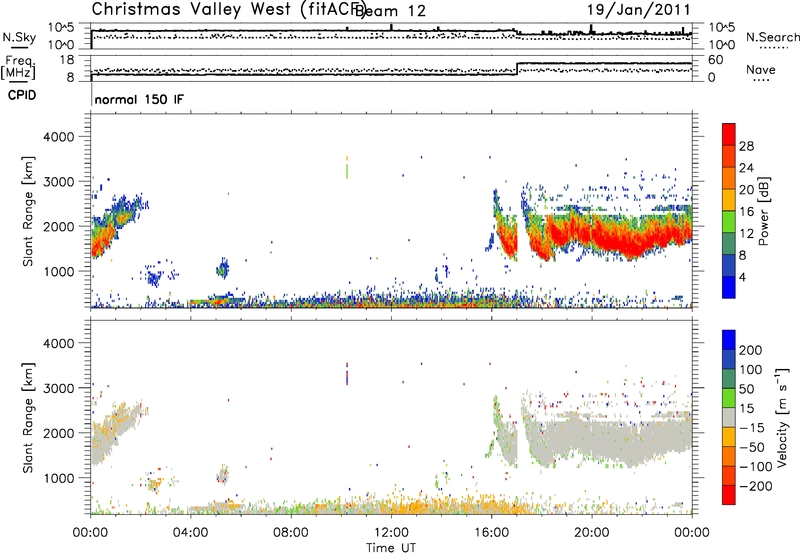Click the '18' frequency axis tick

pos(67,60)
